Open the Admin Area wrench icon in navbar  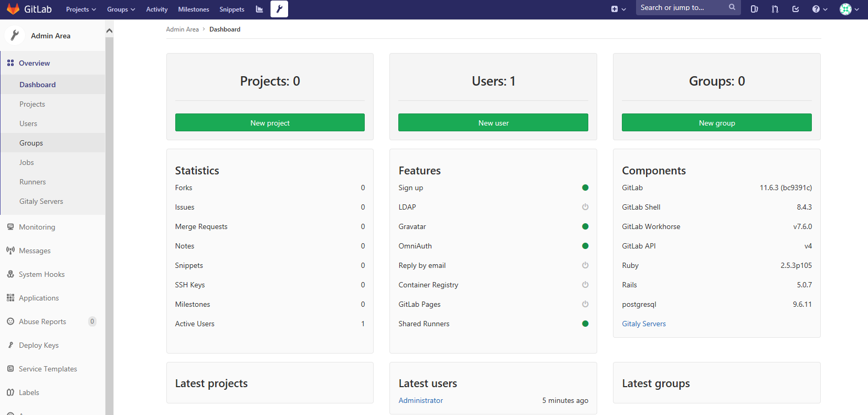click(x=279, y=9)
